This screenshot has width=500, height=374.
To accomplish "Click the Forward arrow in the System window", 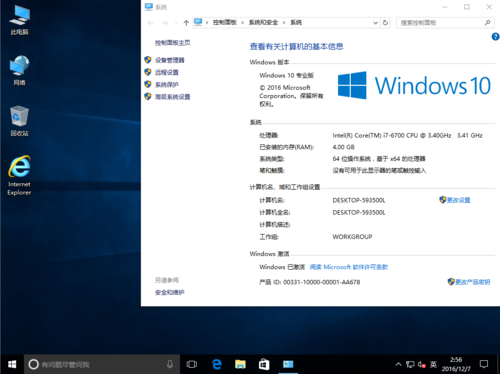I will (x=165, y=23).
